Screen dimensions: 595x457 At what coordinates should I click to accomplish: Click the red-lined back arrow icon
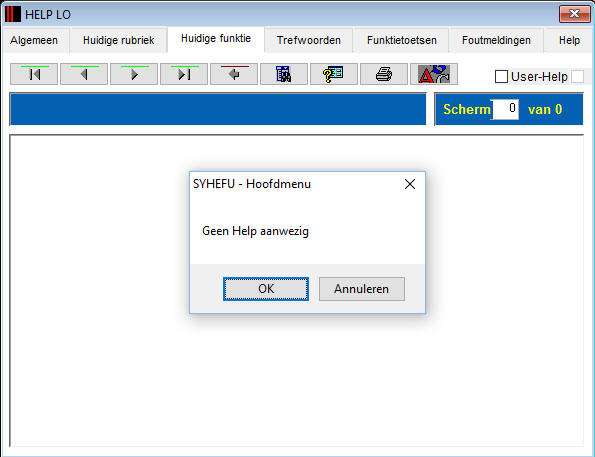[x=234, y=74]
